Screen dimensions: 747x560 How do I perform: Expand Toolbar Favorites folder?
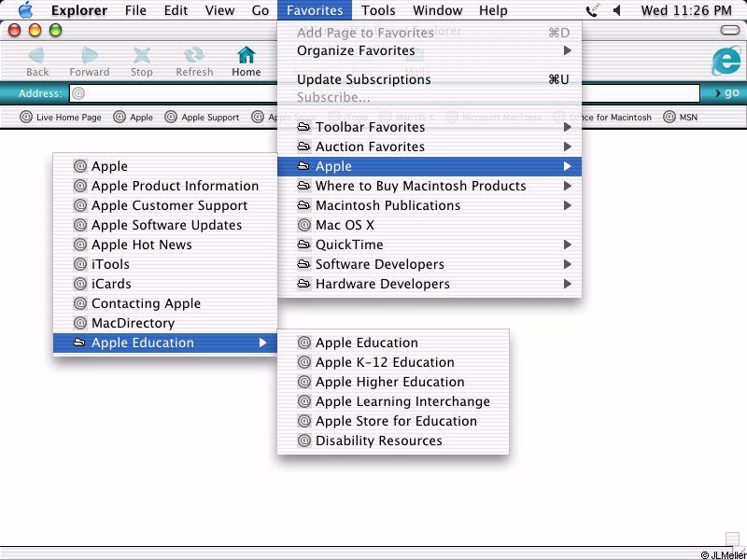[430, 127]
